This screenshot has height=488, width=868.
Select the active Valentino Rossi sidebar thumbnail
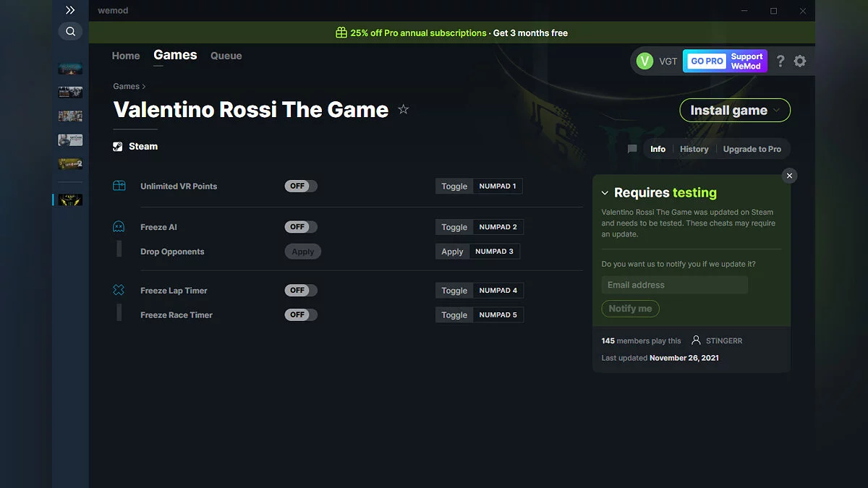(x=70, y=200)
